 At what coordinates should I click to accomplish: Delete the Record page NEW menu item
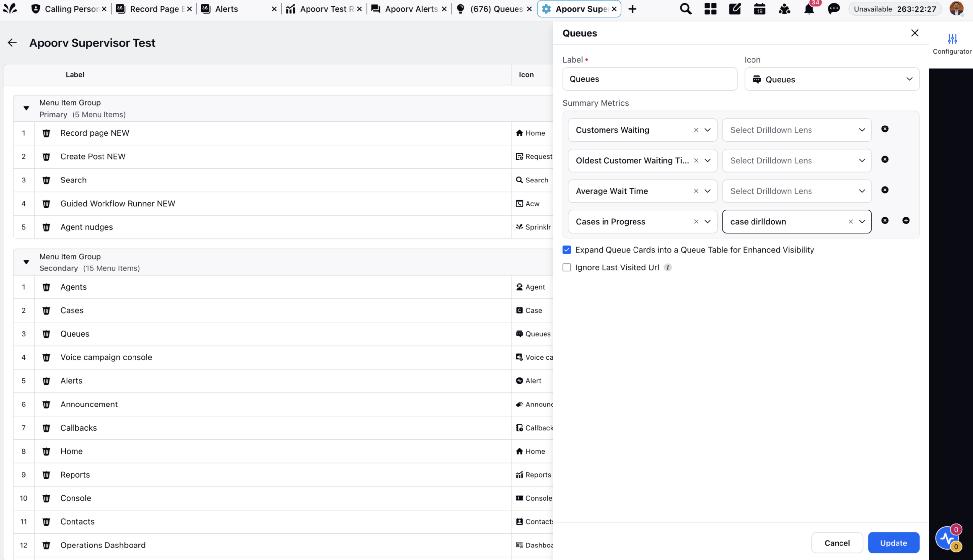pyautogui.click(x=46, y=133)
